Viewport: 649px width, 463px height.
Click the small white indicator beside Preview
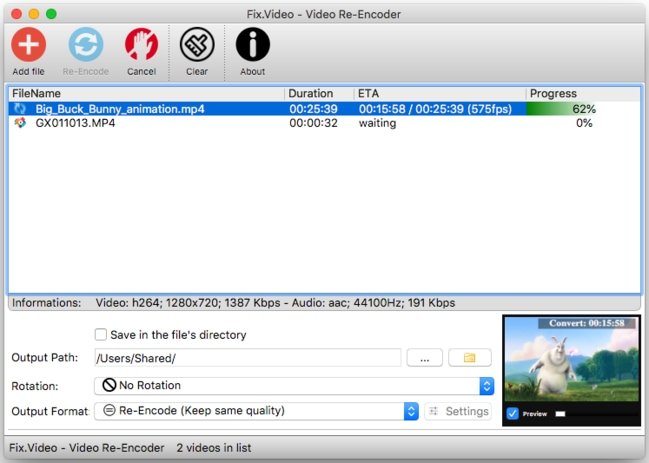point(560,414)
